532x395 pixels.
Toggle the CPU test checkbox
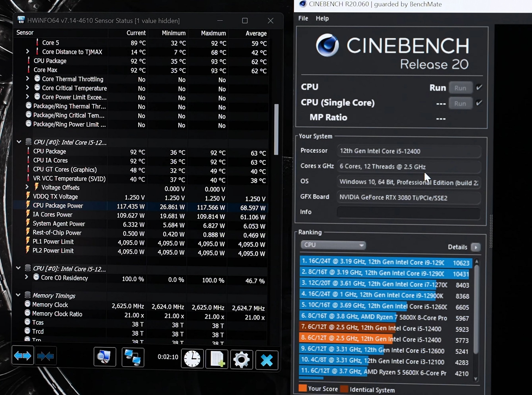[479, 88]
